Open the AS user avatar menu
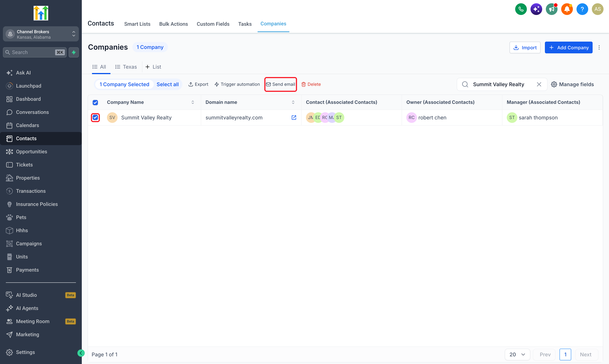Image resolution: width=609 pixels, height=364 pixels. (597, 9)
